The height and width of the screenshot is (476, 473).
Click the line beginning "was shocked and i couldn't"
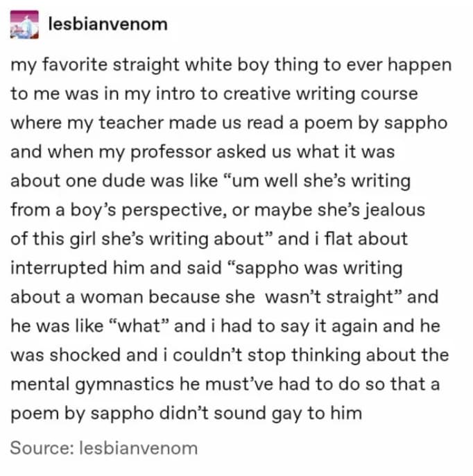point(230,355)
